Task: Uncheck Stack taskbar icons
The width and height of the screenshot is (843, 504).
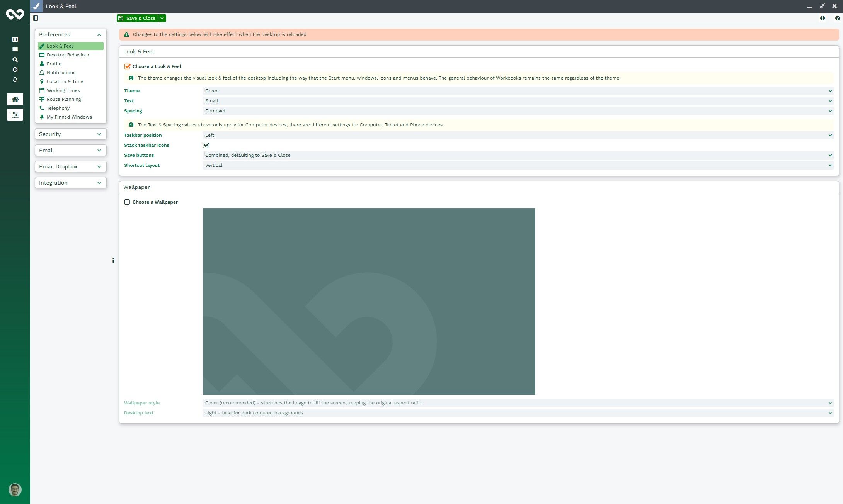Action: tap(206, 145)
